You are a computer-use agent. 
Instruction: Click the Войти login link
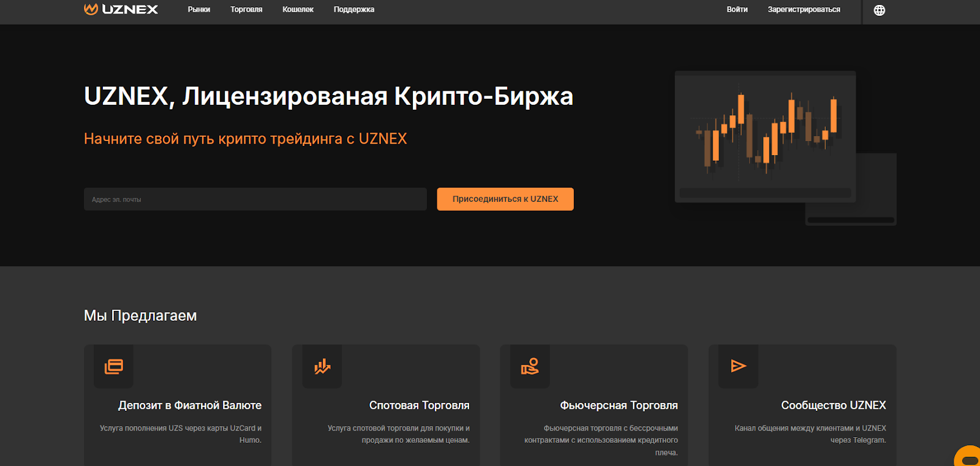click(x=737, y=9)
